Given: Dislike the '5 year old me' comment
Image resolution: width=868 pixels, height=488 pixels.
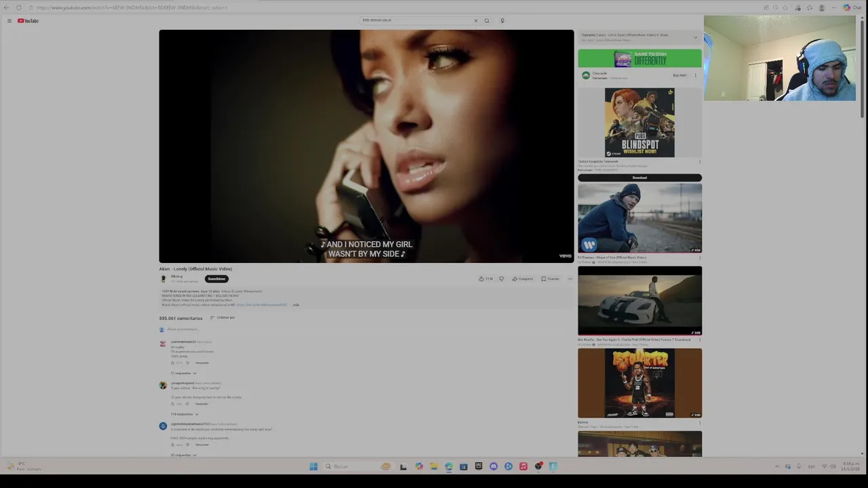Looking at the screenshot, I should [x=188, y=404].
